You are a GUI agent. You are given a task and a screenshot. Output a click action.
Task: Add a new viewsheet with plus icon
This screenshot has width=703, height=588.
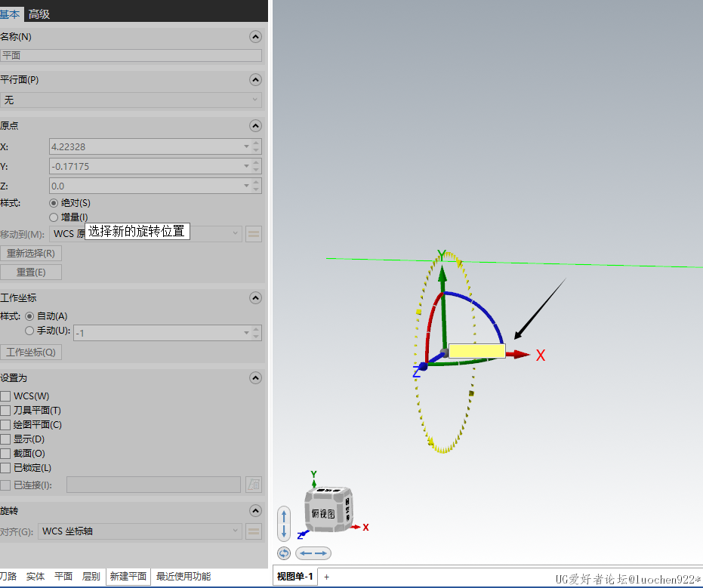[x=327, y=577]
